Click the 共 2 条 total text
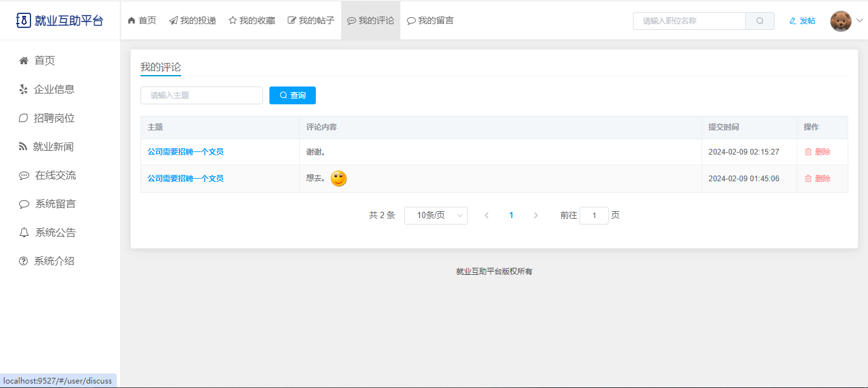This screenshot has width=868, height=388. coord(382,216)
